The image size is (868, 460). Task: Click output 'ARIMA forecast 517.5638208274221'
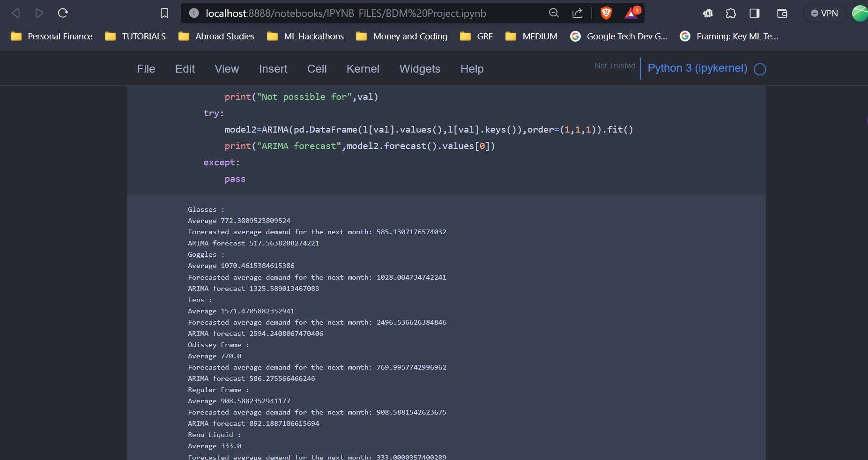[253, 243]
